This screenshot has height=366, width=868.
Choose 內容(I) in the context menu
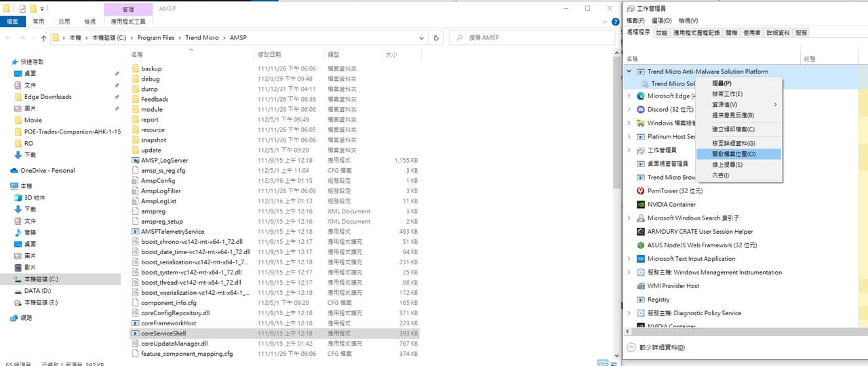[x=739, y=176]
